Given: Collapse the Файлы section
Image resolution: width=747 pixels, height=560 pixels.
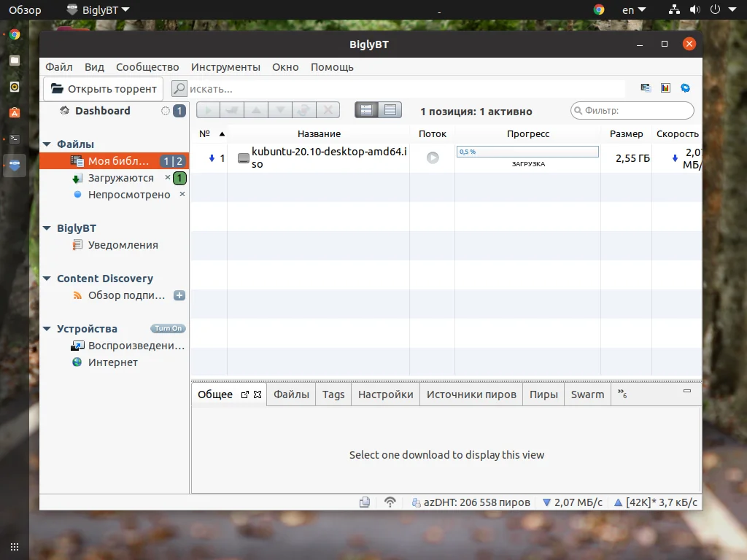Looking at the screenshot, I should [x=47, y=144].
